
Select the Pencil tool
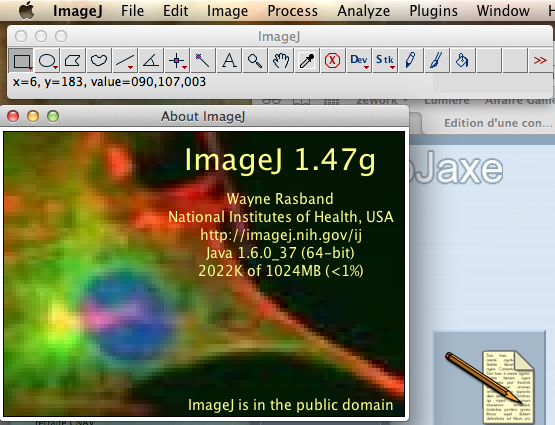click(x=411, y=61)
